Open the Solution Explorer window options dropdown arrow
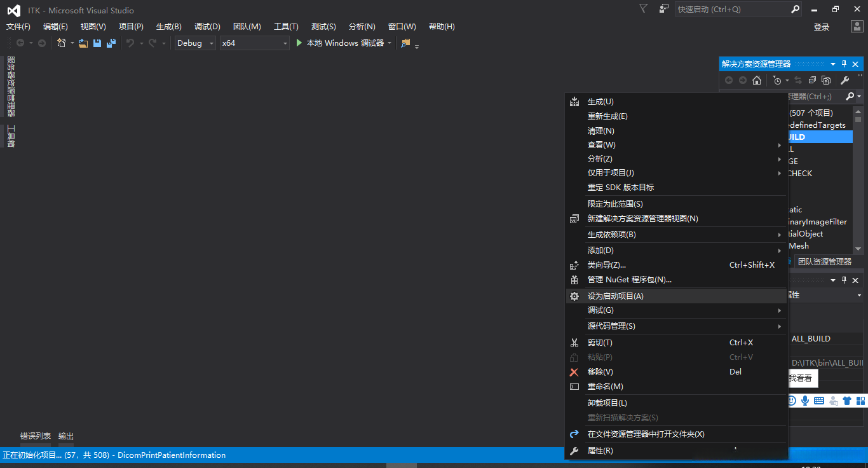868x468 pixels. [x=833, y=64]
